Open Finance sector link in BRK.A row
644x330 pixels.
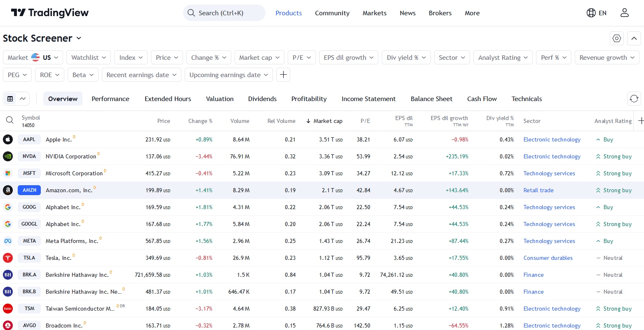coord(534,275)
